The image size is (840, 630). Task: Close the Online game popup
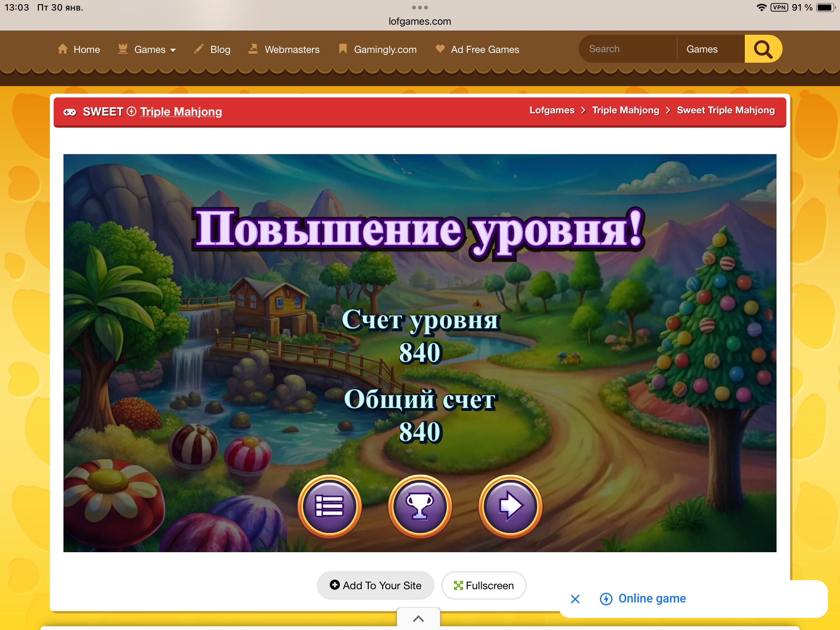tap(575, 599)
